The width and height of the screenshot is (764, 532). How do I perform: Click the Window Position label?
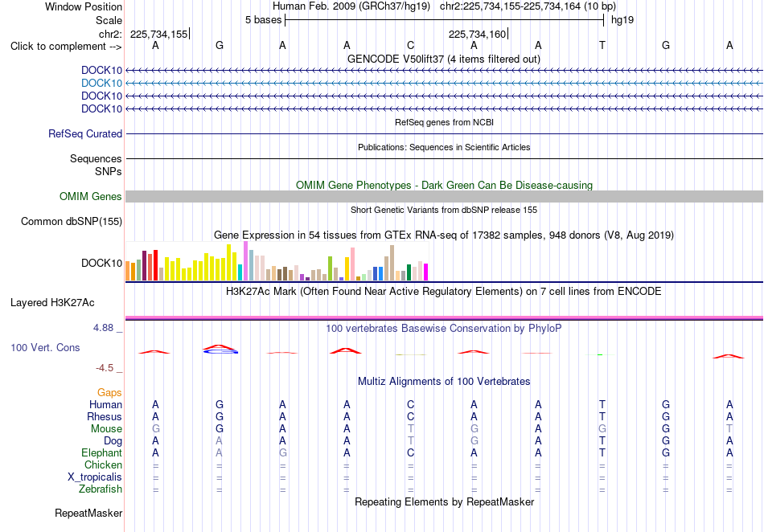[x=84, y=6]
